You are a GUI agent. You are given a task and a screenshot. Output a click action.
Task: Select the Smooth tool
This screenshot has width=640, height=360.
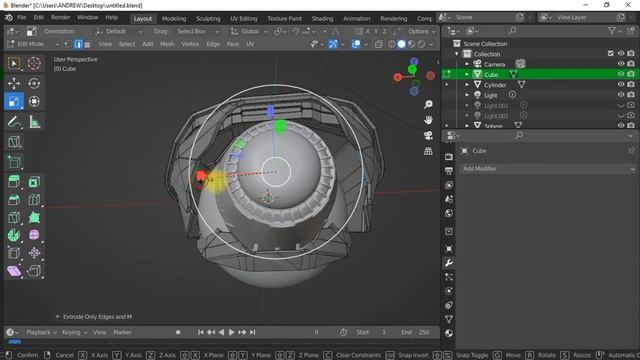pyautogui.click(x=34, y=235)
